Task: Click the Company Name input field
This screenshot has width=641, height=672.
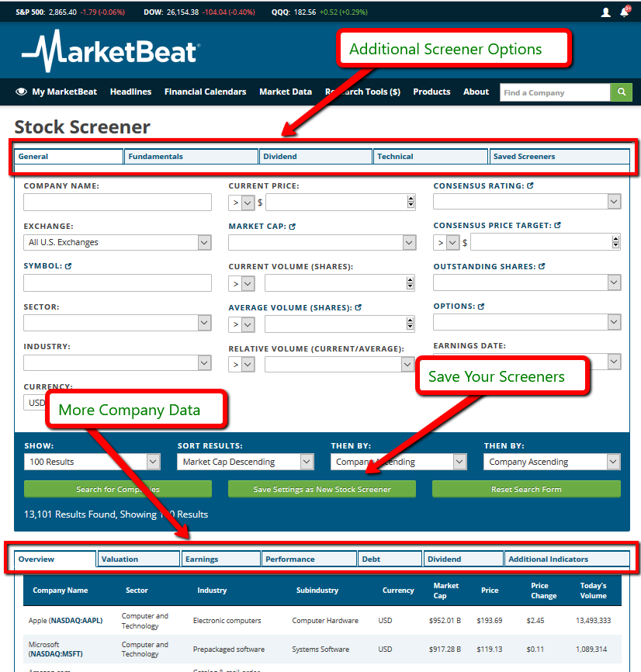Action: click(x=117, y=202)
